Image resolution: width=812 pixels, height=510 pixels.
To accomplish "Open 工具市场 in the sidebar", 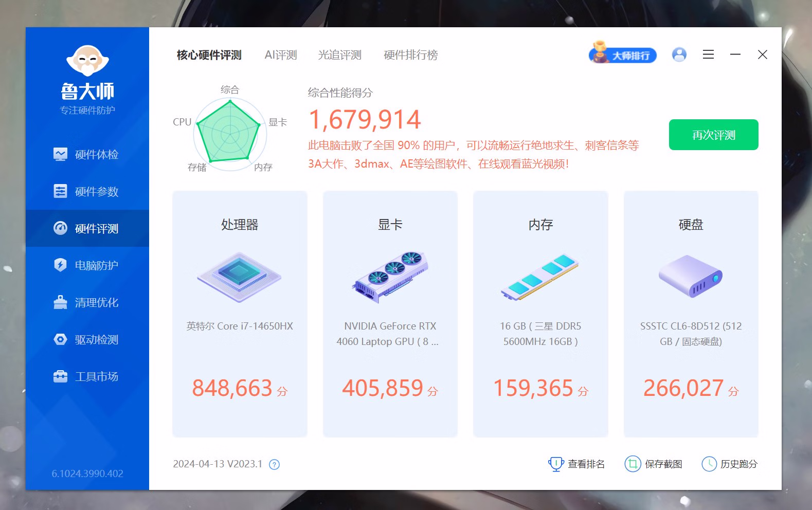I will (87, 376).
